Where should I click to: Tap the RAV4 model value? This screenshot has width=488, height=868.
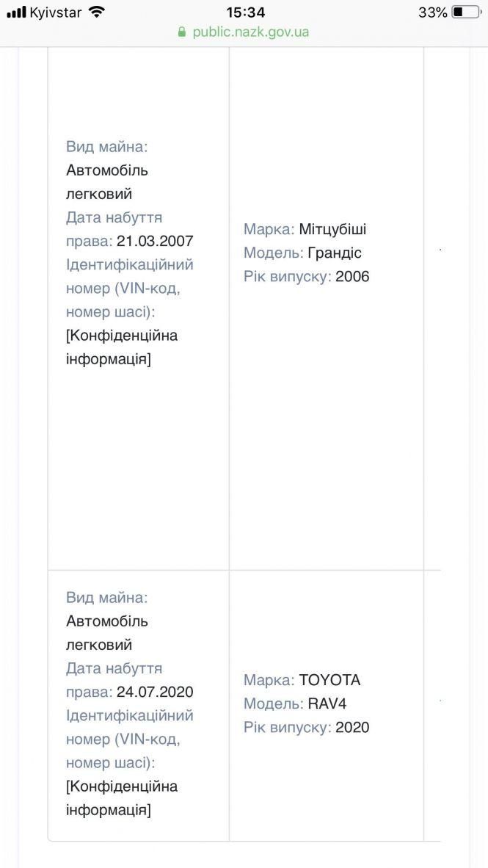[x=327, y=704]
